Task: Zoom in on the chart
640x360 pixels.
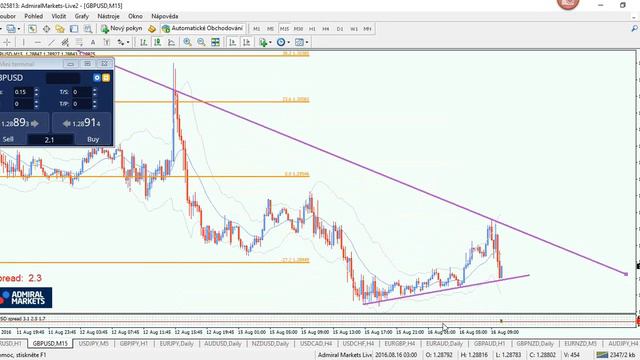Action: pyautogui.click(x=187, y=42)
